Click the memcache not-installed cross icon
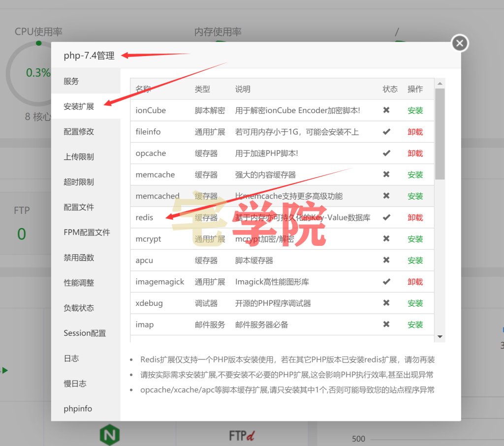This screenshot has height=446, width=504. coord(386,175)
